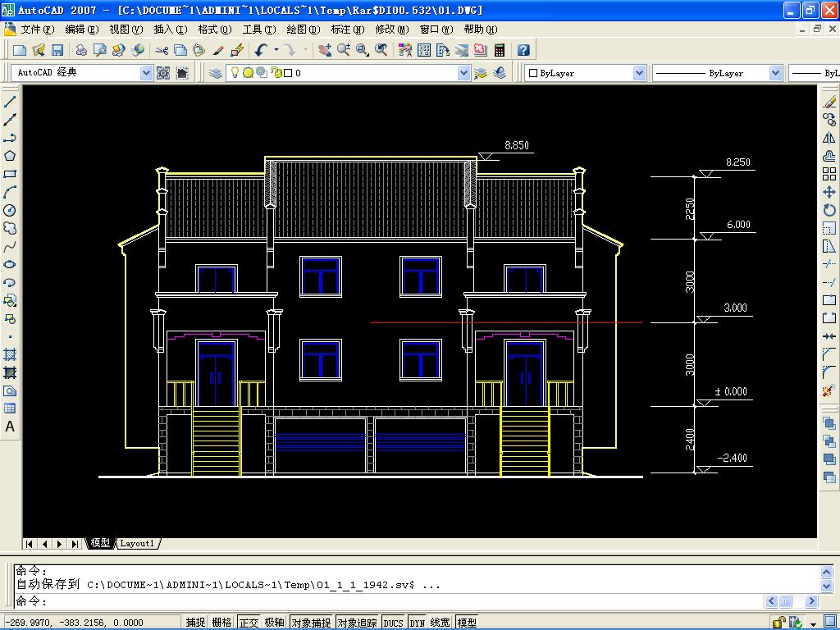Click the Plot (print) icon
The height and width of the screenshot is (630, 840).
tap(81, 50)
